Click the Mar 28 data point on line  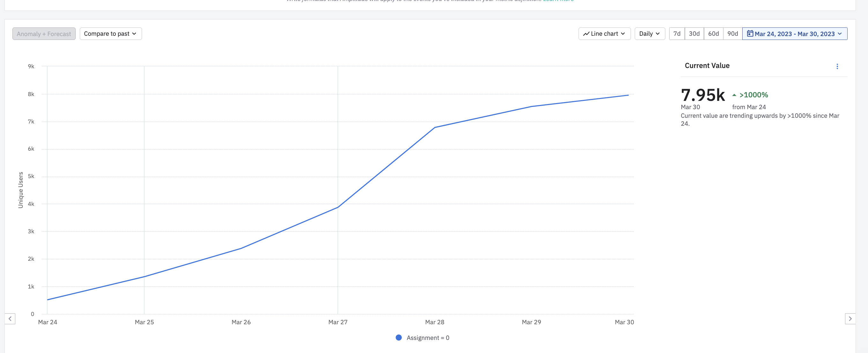435,127
